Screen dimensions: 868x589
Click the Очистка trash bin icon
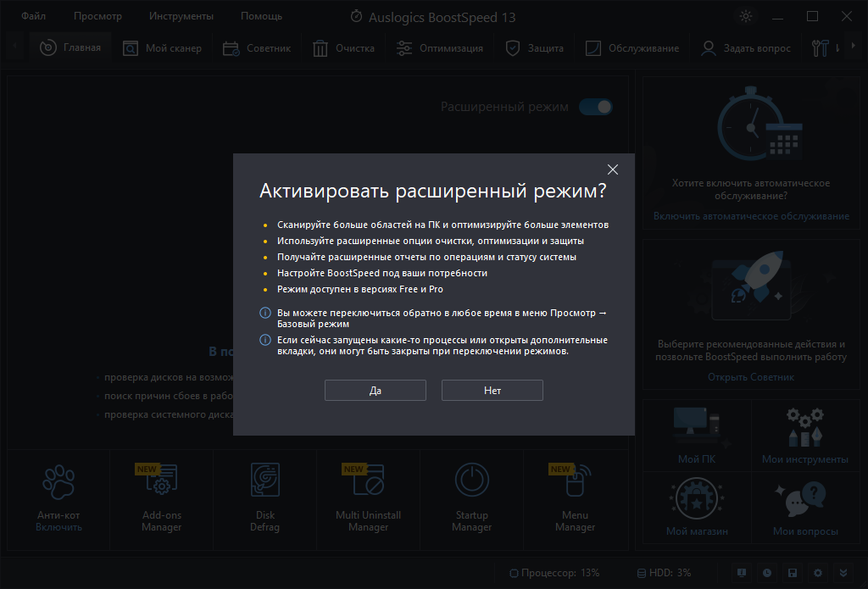point(320,48)
